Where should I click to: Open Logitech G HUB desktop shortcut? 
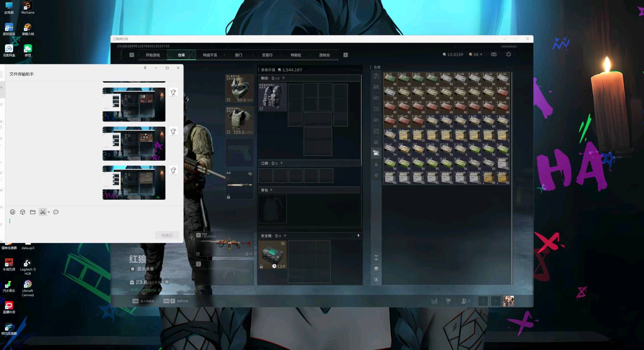coord(28,267)
